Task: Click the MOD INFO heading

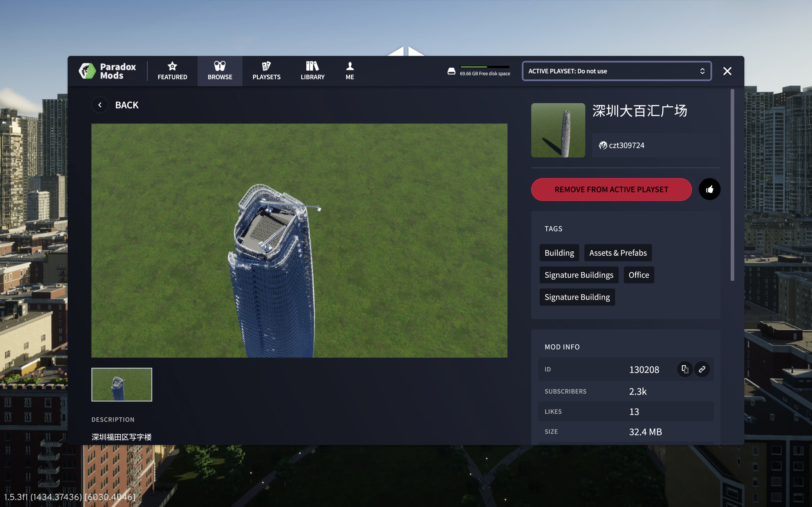Action: (x=562, y=347)
